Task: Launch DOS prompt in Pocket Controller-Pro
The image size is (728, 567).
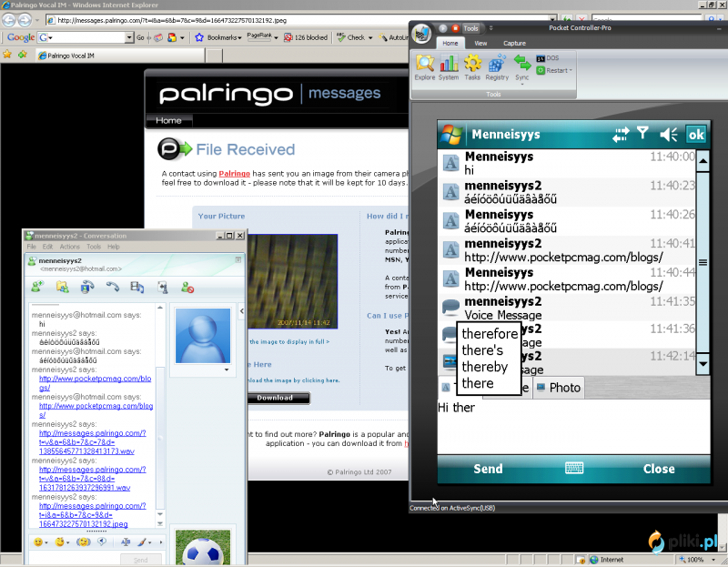Action: [548, 58]
